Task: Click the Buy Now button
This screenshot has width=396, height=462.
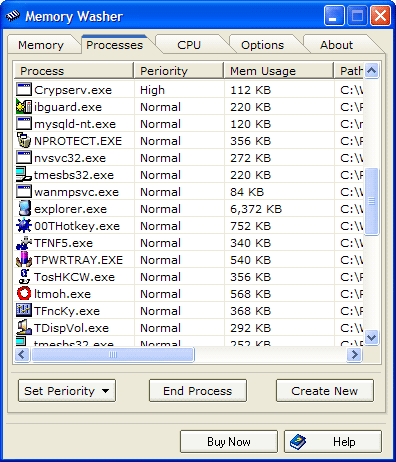Action: (x=229, y=442)
